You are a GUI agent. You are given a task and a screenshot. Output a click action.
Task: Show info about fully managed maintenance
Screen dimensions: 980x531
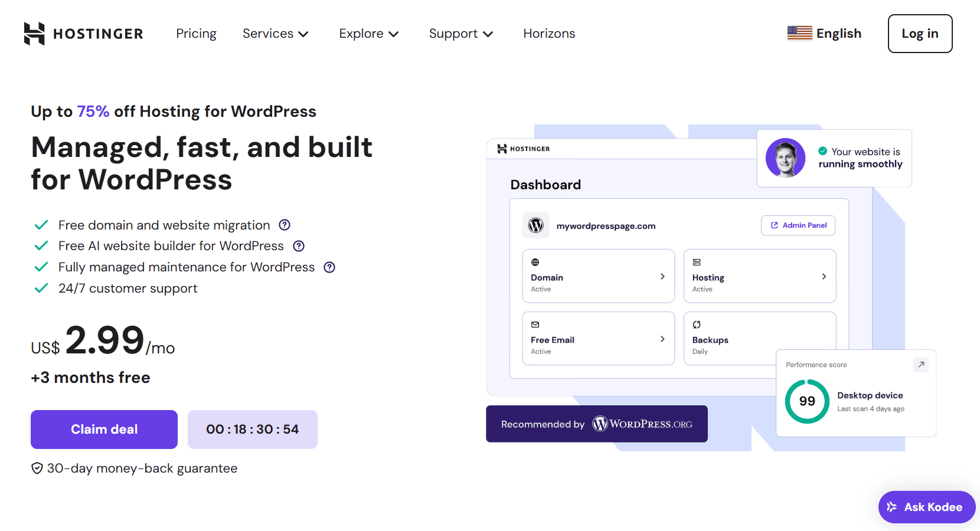click(329, 267)
